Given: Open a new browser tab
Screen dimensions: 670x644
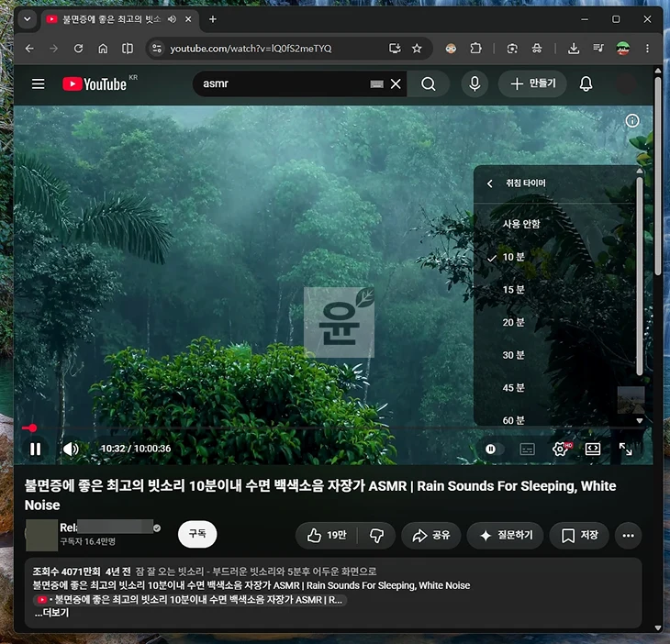Looking at the screenshot, I should 212,19.
